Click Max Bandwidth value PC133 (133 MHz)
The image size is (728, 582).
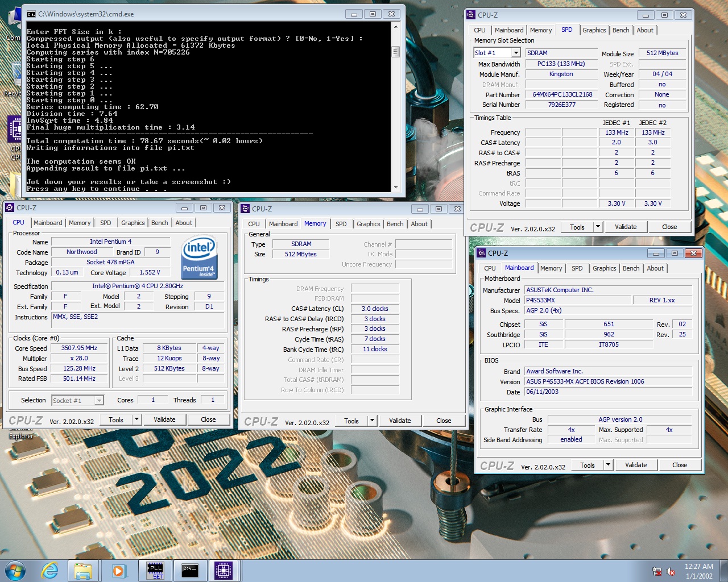coord(562,64)
